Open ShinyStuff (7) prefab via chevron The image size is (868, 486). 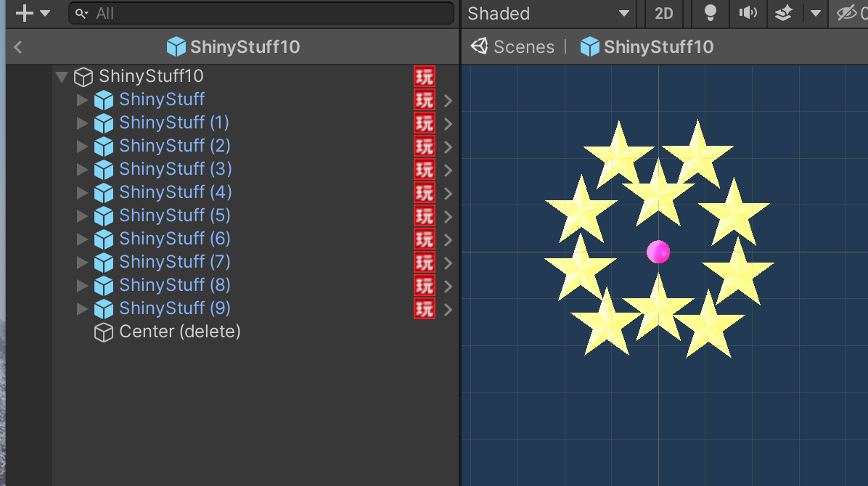pos(449,263)
